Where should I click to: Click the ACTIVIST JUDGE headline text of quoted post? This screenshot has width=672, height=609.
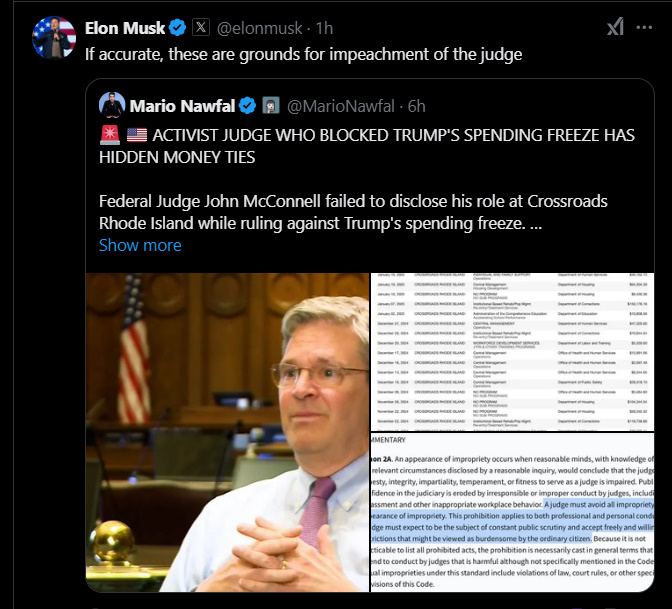tap(366, 146)
